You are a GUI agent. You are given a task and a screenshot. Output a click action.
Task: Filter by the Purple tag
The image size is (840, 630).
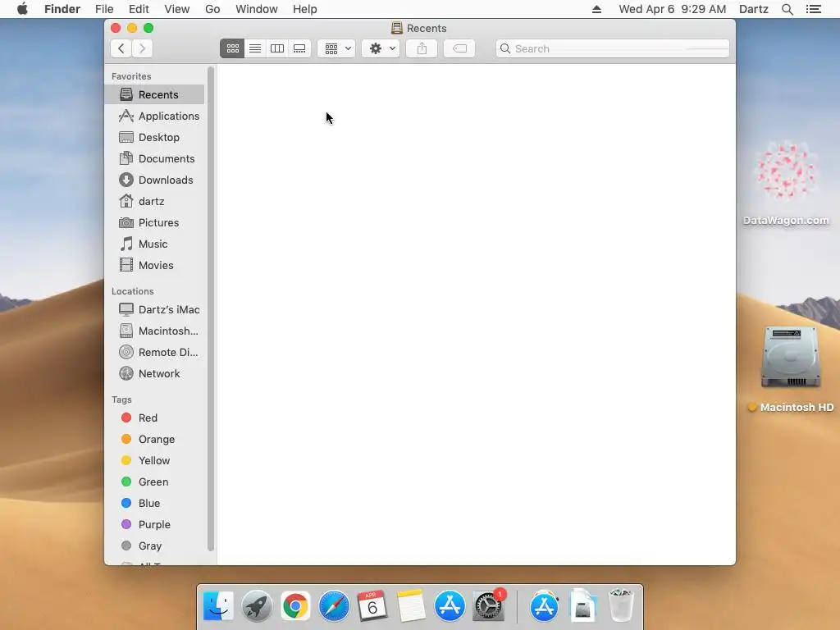154,525
